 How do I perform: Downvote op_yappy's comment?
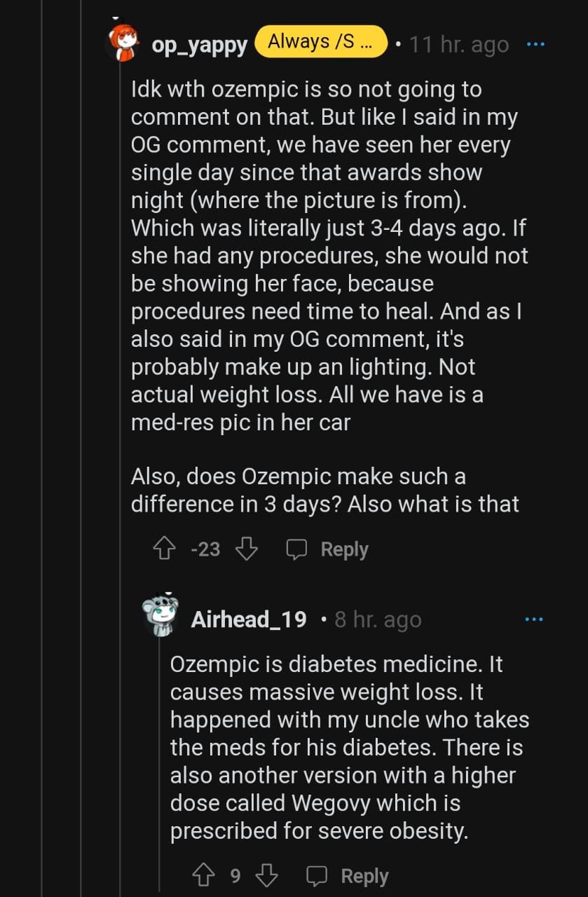tap(246, 549)
